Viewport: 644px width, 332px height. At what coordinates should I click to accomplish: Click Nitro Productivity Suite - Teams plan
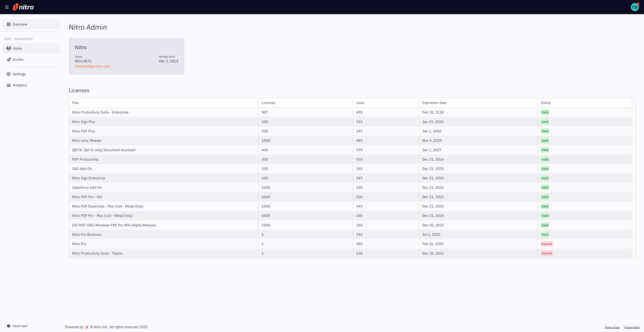(97, 253)
